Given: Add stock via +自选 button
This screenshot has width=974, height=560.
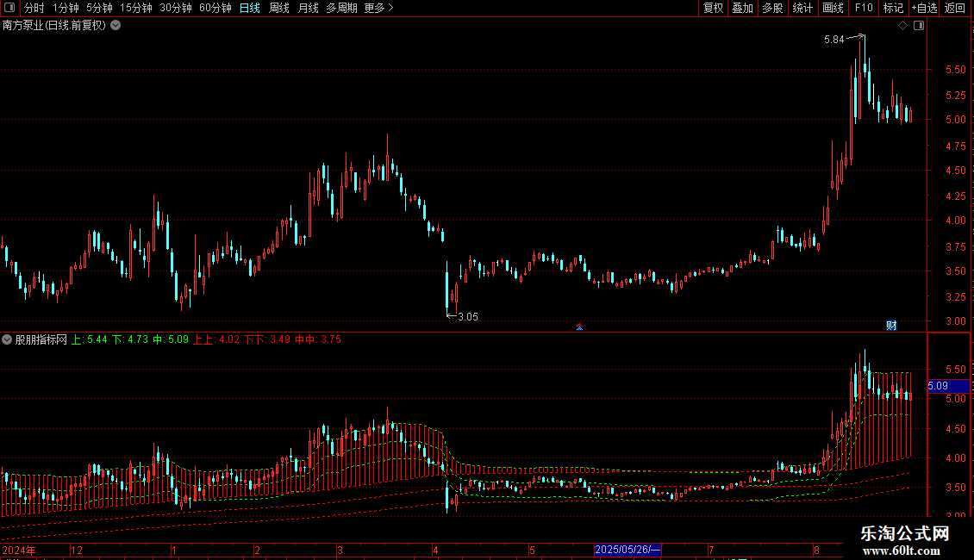Looking at the screenshot, I should (x=924, y=8).
